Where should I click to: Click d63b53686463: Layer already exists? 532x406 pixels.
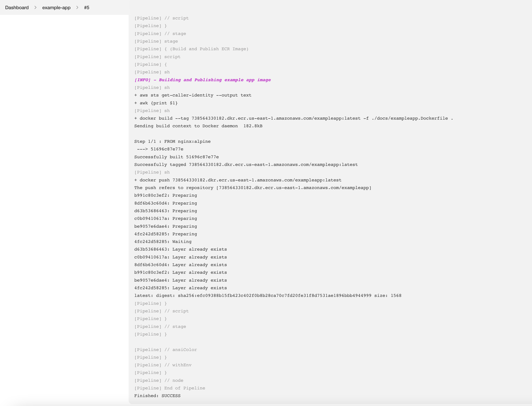point(180,249)
